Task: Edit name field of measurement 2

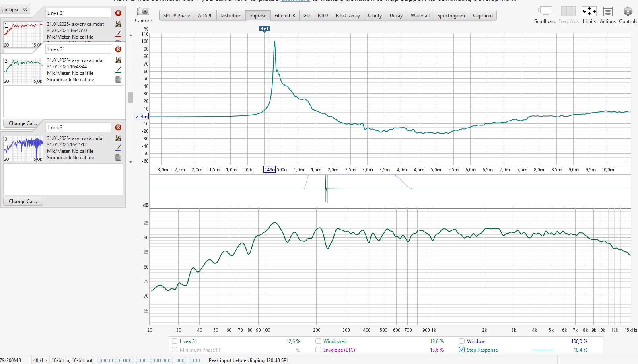Action: pyautogui.click(x=78, y=49)
